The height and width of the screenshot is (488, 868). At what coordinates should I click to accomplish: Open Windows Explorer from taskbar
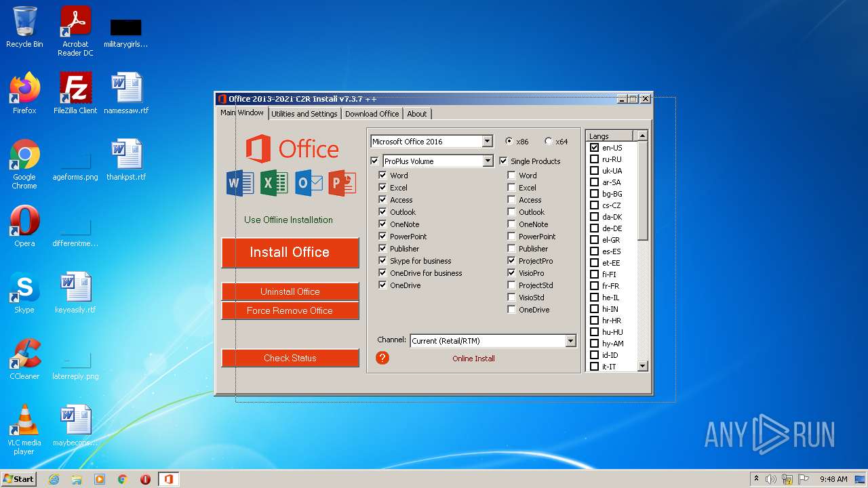(77, 479)
